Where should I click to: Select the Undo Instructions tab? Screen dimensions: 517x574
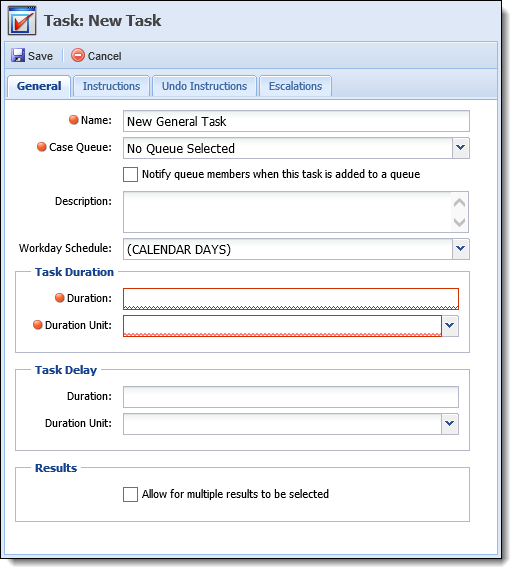204,86
